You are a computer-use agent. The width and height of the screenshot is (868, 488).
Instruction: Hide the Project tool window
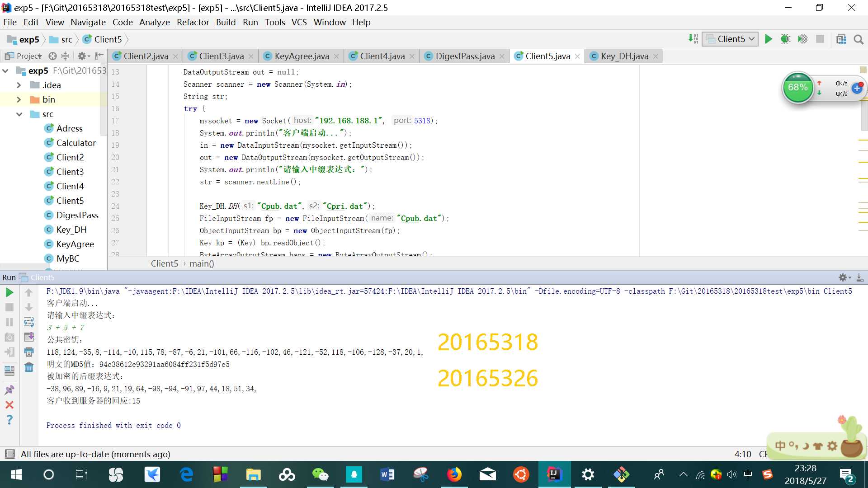click(99, 56)
